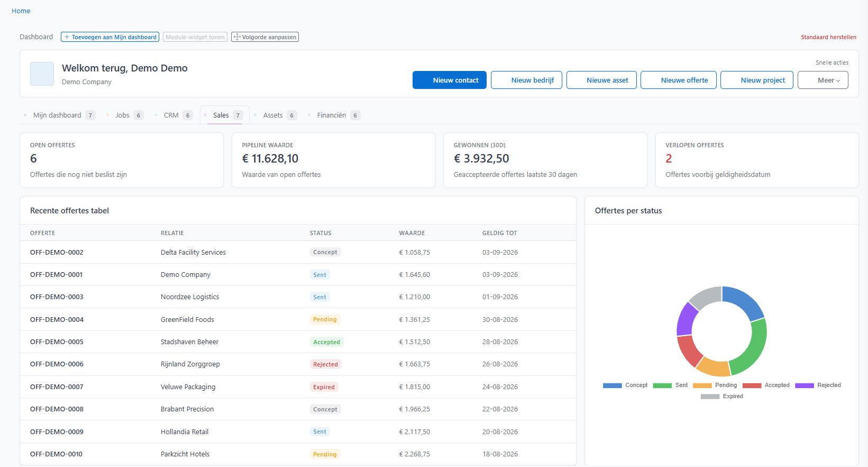Toggle Accepted legend swatch in chart
Screen dimensions: 868x467
pos(752,385)
